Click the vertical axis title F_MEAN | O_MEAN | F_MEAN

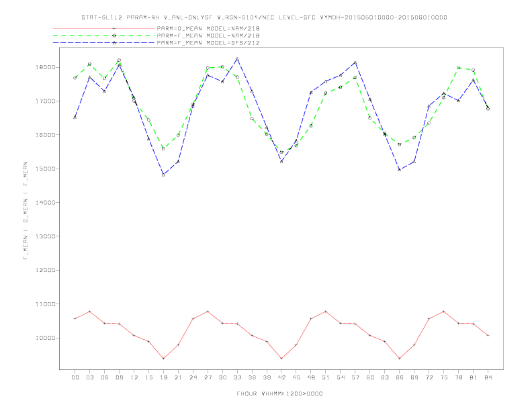(26, 211)
